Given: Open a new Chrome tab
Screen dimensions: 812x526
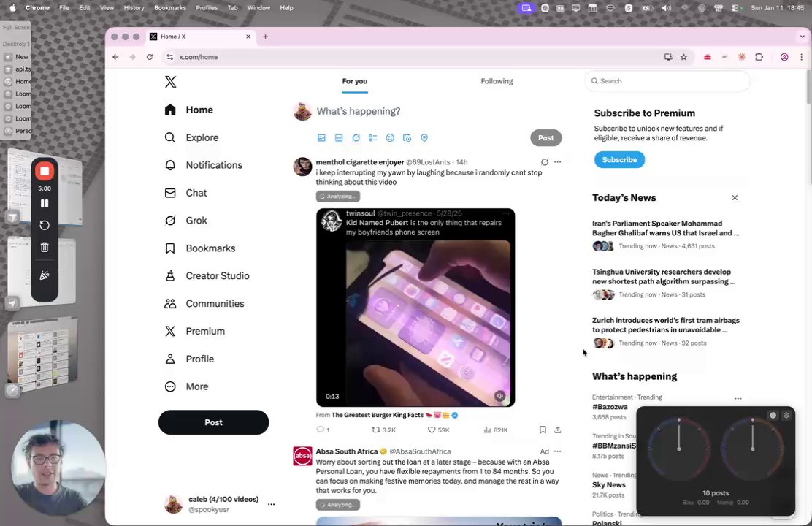Looking at the screenshot, I should coord(265,37).
